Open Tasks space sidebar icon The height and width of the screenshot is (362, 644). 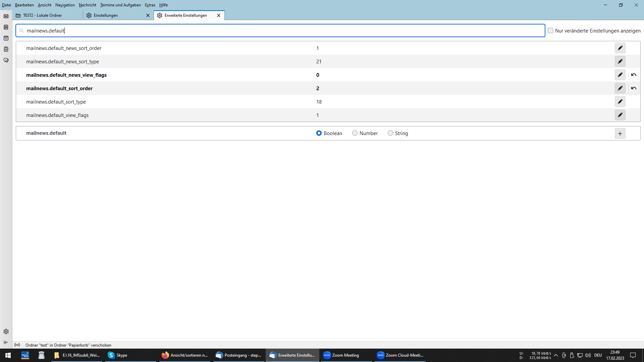6,49
